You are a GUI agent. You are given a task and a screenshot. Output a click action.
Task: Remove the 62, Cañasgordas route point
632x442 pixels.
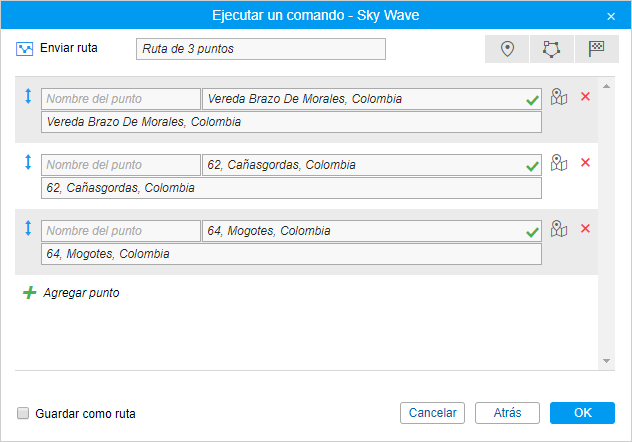pos(586,163)
